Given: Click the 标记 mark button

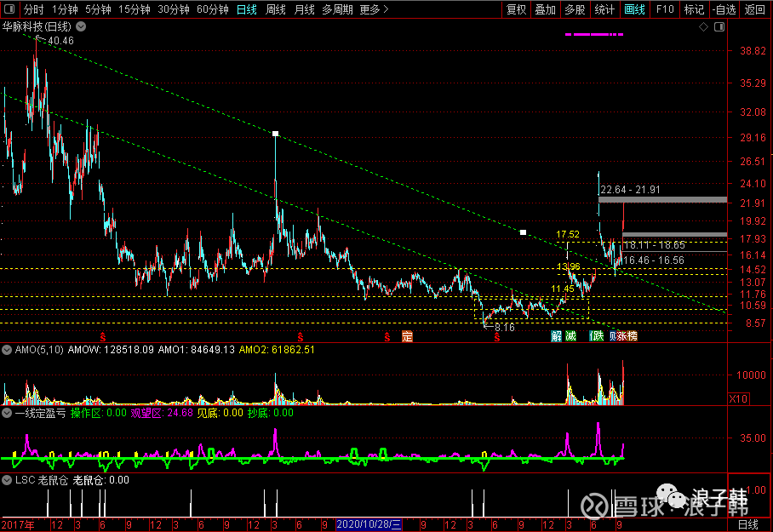Looking at the screenshot, I should (x=694, y=9).
